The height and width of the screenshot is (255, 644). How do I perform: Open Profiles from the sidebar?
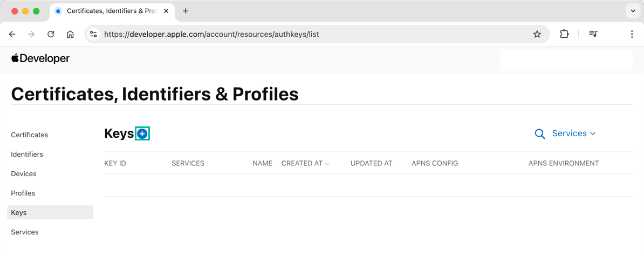pos(23,193)
